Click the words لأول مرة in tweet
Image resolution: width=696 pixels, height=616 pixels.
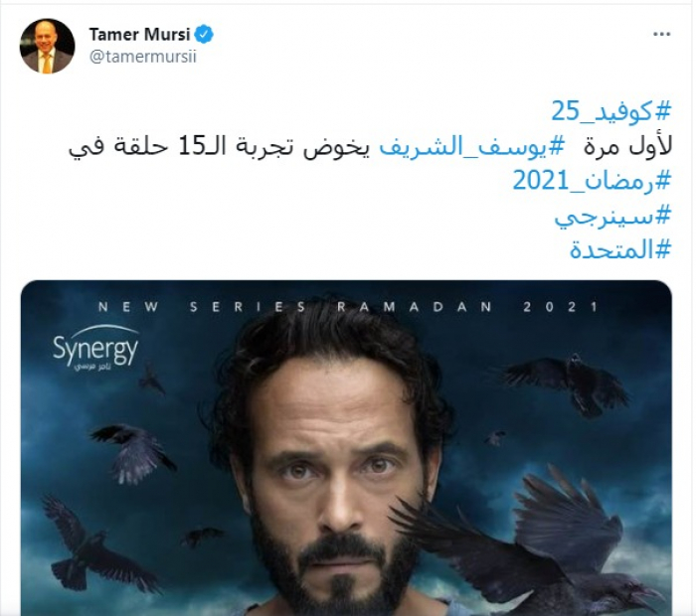628,146
